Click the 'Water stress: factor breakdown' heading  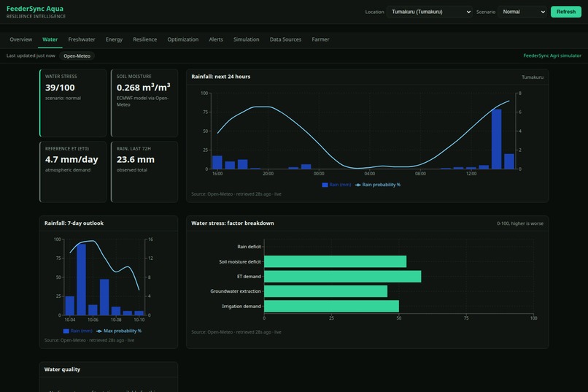pos(233,223)
